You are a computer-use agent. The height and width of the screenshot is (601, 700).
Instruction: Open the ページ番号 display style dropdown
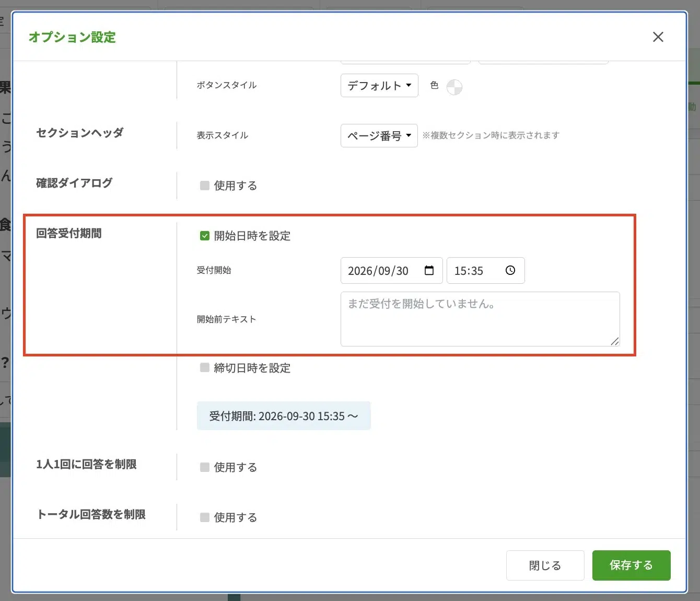coord(379,135)
